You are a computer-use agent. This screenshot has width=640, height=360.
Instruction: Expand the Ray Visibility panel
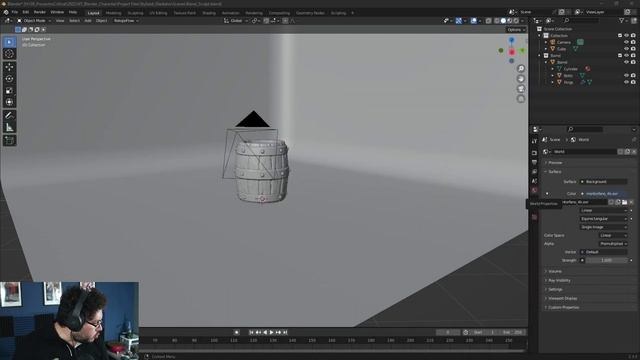(x=559, y=280)
